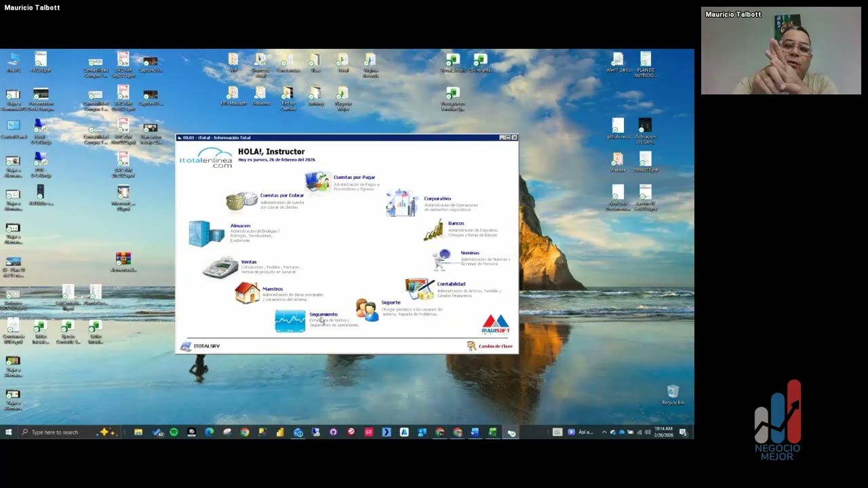The width and height of the screenshot is (868, 488).
Task: Open the Almacen warehouse building icon
Action: point(206,233)
